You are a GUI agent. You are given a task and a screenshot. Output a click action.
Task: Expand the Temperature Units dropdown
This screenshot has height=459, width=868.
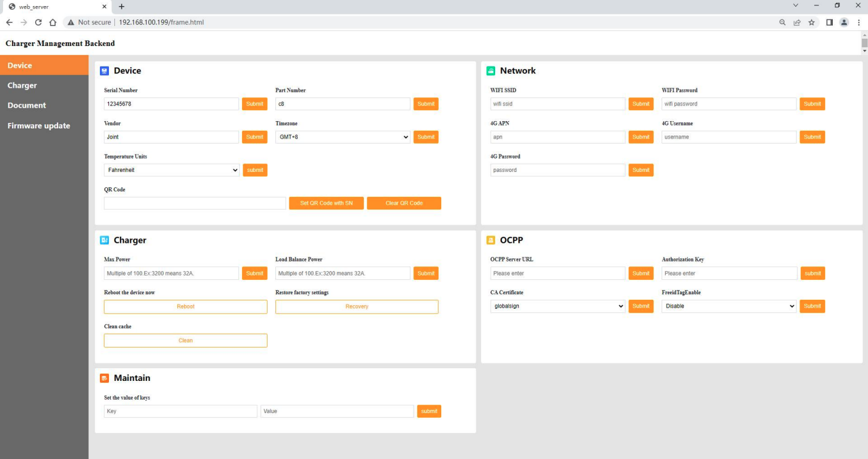pos(172,170)
